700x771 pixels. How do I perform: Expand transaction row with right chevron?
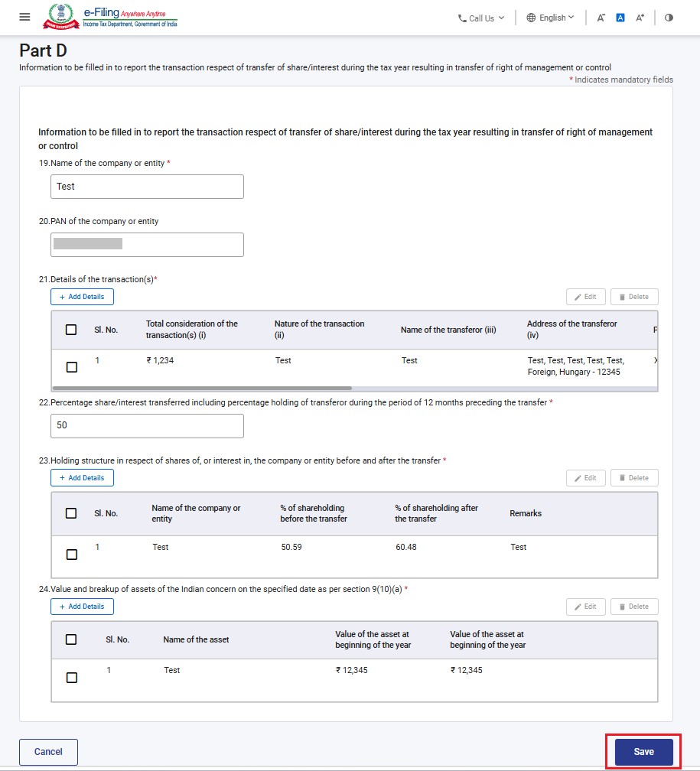tap(656, 360)
